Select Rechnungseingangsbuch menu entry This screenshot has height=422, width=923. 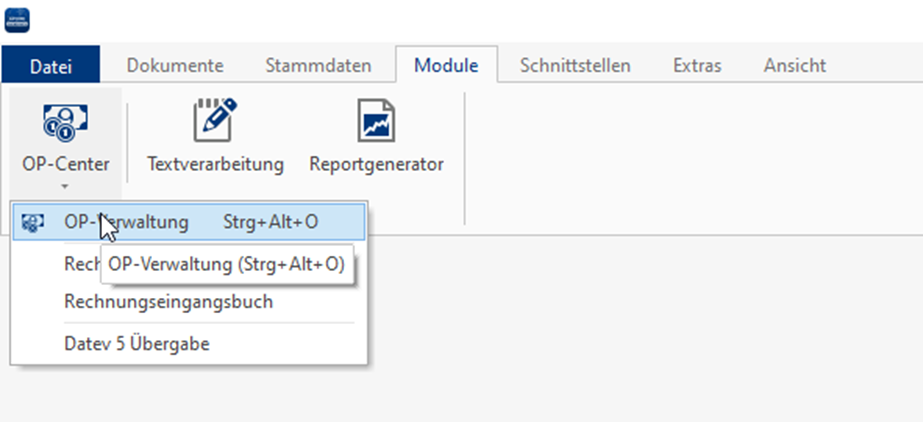pos(168,301)
